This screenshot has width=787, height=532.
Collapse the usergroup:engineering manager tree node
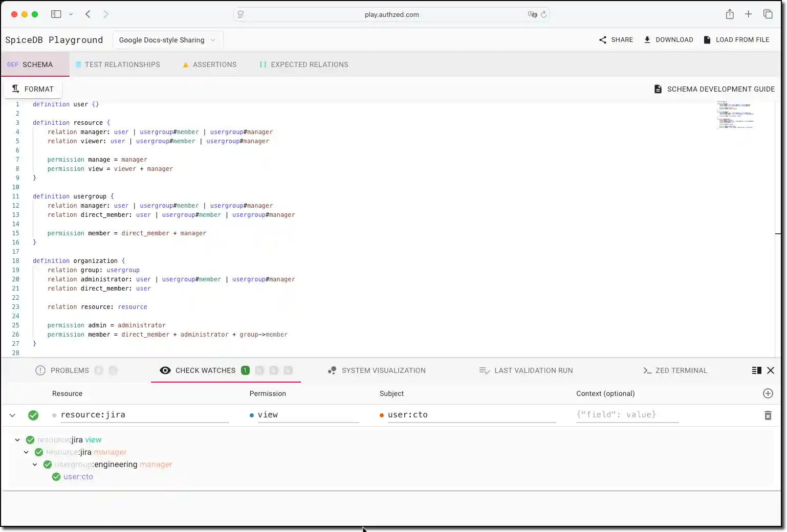(35, 464)
